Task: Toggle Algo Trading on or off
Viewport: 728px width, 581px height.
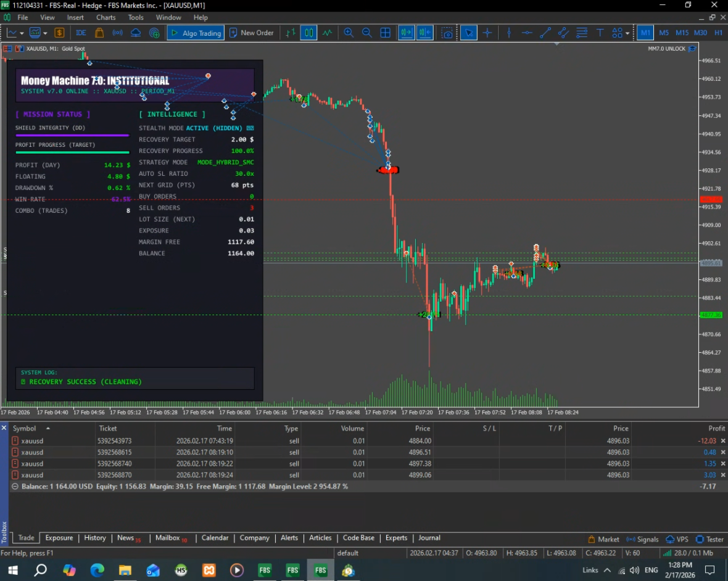Action: pos(196,33)
